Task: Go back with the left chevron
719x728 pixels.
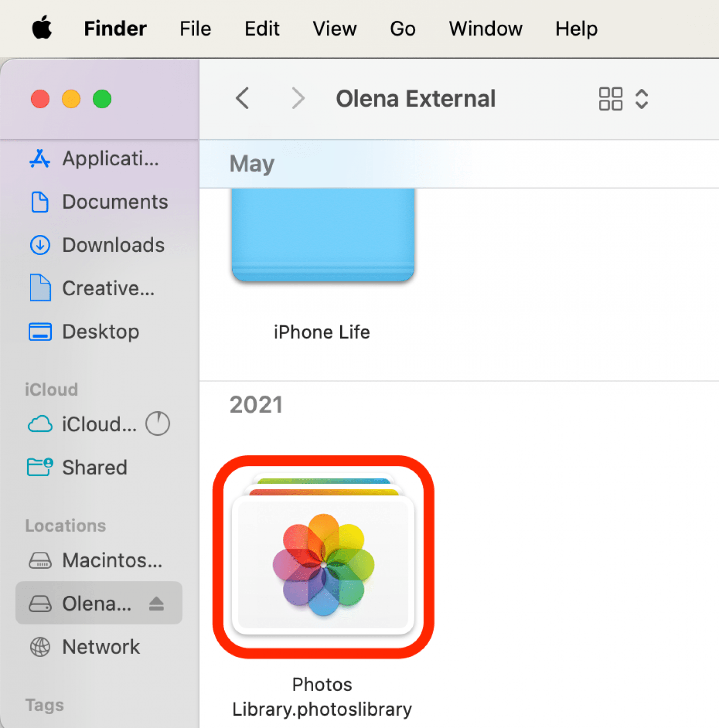Action: pyautogui.click(x=242, y=98)
